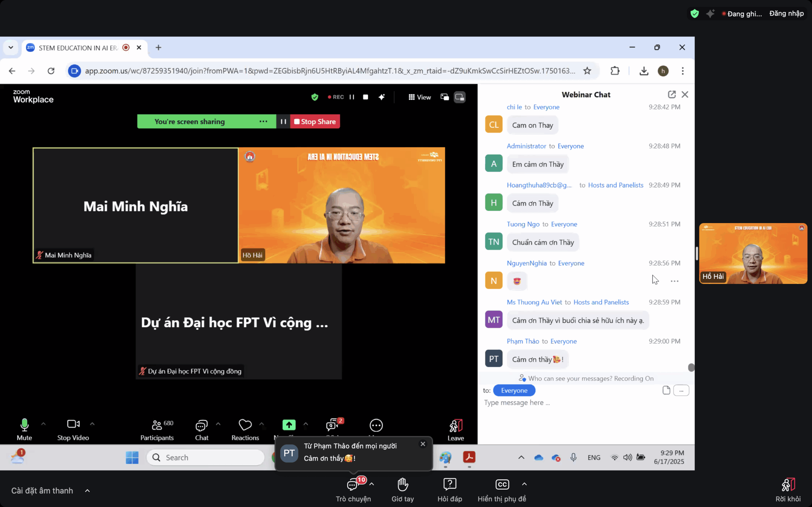
Task: Click the Đăng nhập sign-in link
Action: tap(786, 14)
